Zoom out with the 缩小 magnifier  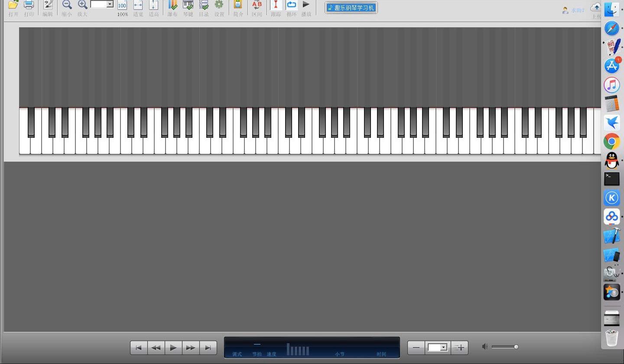click(x=67, y=8)
